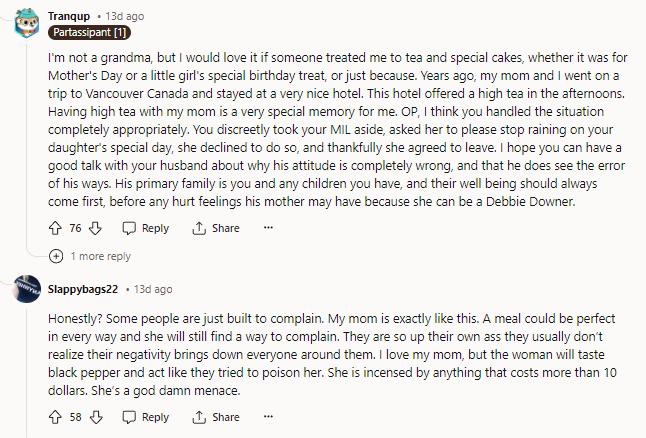Viewport: 646px width, 438px height.
Task: Reply to Tranqup's comment
Action: [145, 228]
